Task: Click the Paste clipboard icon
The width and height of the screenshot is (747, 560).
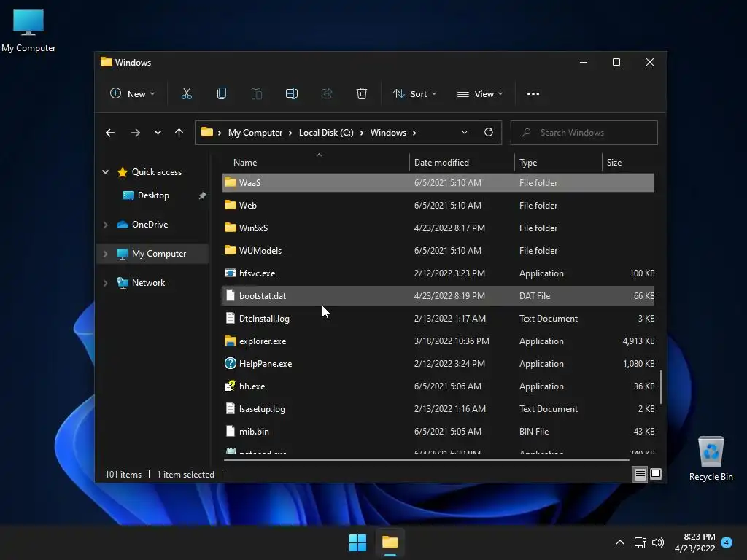Action: coord(256,94)
